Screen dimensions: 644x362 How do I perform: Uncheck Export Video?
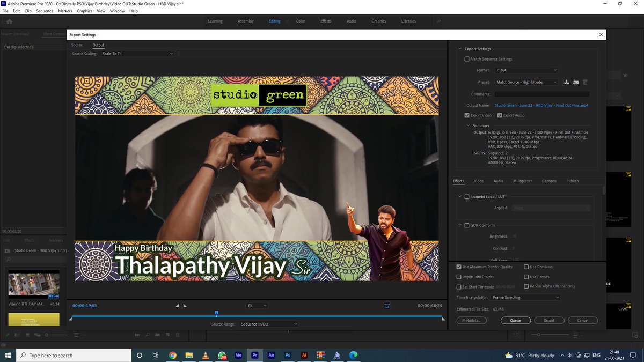(467, 115)
